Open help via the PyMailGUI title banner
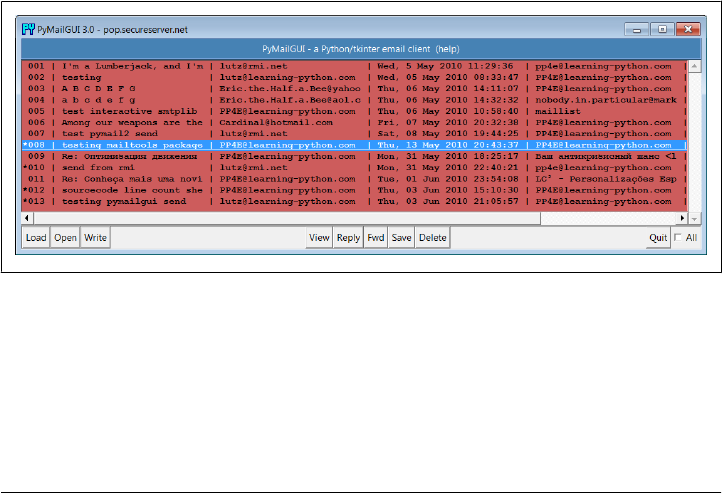Viewport: 722px width, 493px height. (x=361, y=49)
